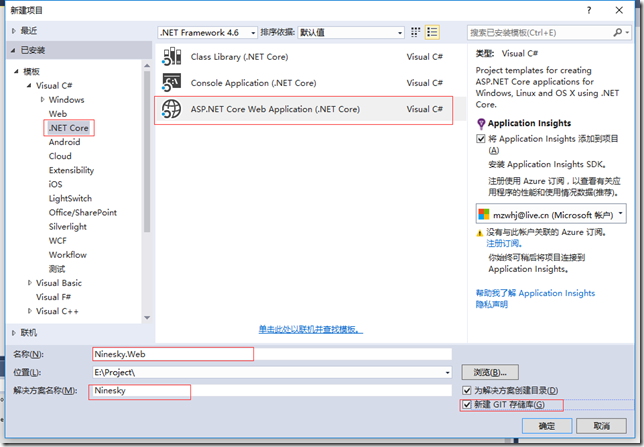
Task: Select the Silverlight category
Action: 68,227
